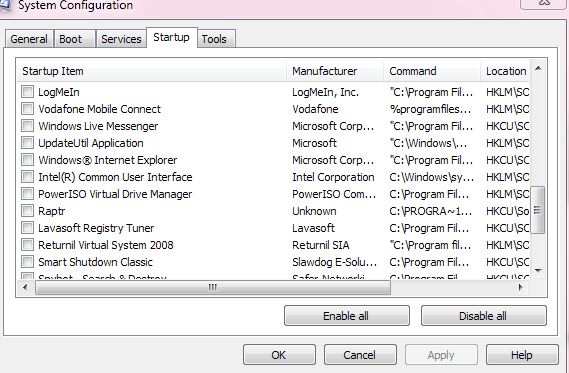Click vertical scrollbar down arrow
569x373 pixels.
538,271
